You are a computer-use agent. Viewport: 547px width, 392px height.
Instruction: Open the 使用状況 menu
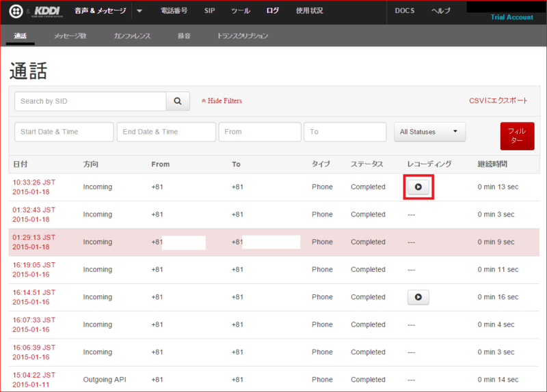(310, 11)
